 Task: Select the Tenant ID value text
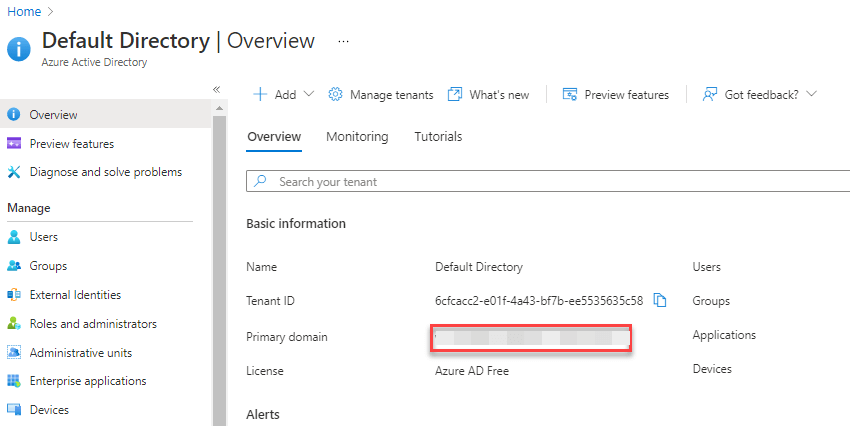point(539,301)
